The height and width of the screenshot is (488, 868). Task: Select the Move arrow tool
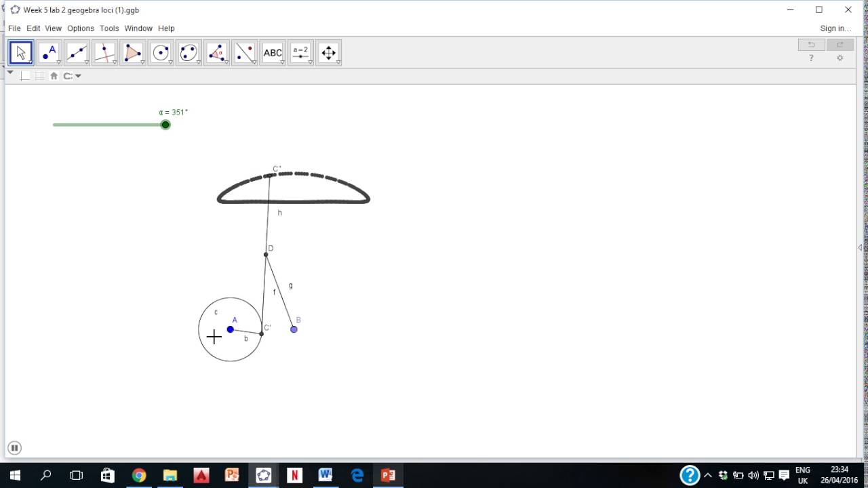coord(21,52)
